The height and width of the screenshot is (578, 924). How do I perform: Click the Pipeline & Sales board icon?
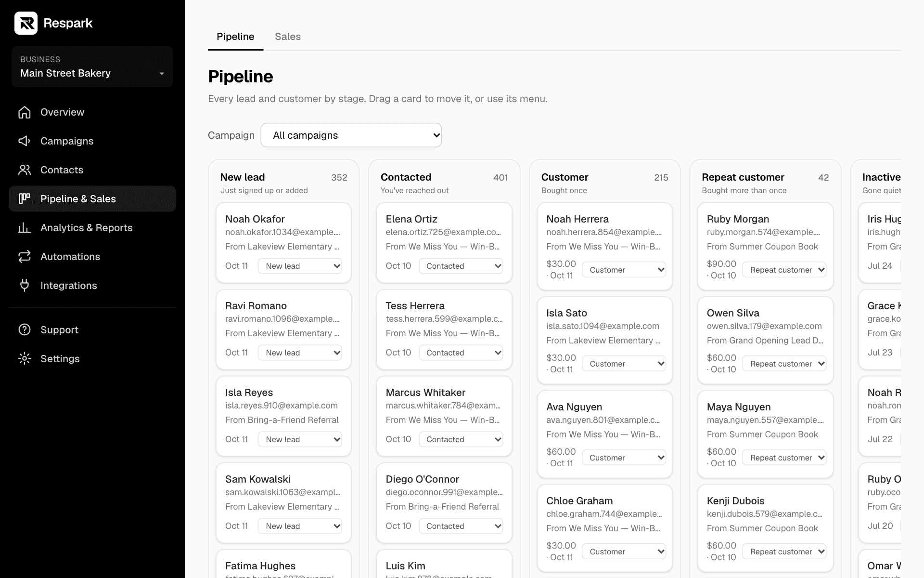[25, 199]
